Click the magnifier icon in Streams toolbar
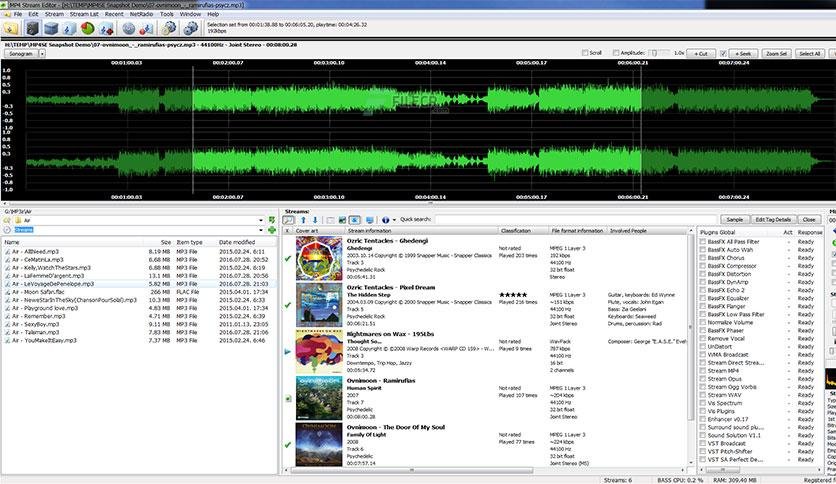The image size is (836, 484). (288, 220)
